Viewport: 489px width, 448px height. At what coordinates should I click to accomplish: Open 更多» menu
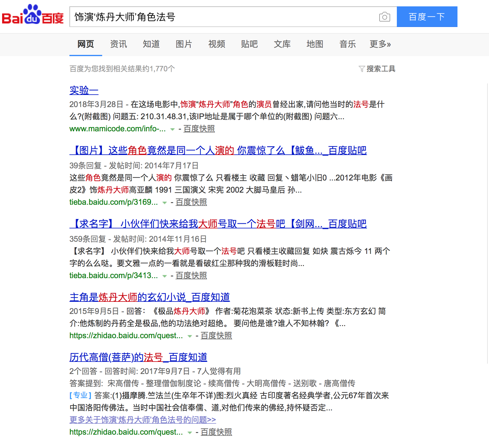click(x=380, y=44)
